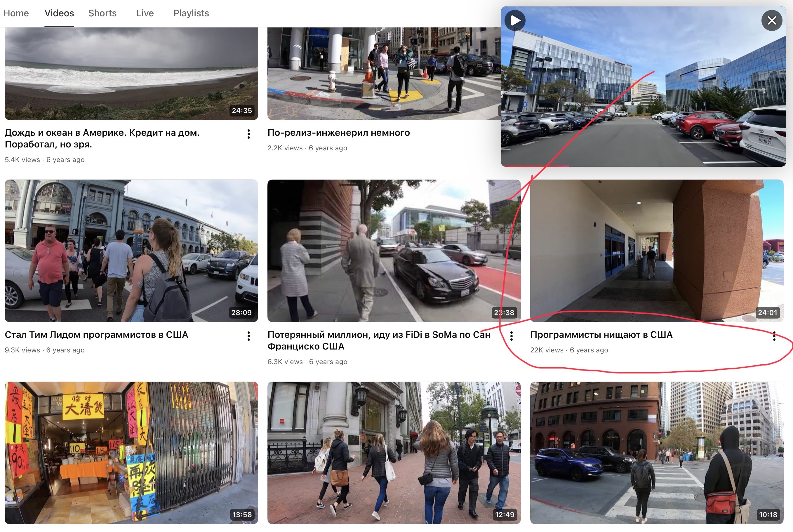Open options for Потерянный миллион video
The image size is (793, 532).
pyautogui.click(x=512, y=336)
